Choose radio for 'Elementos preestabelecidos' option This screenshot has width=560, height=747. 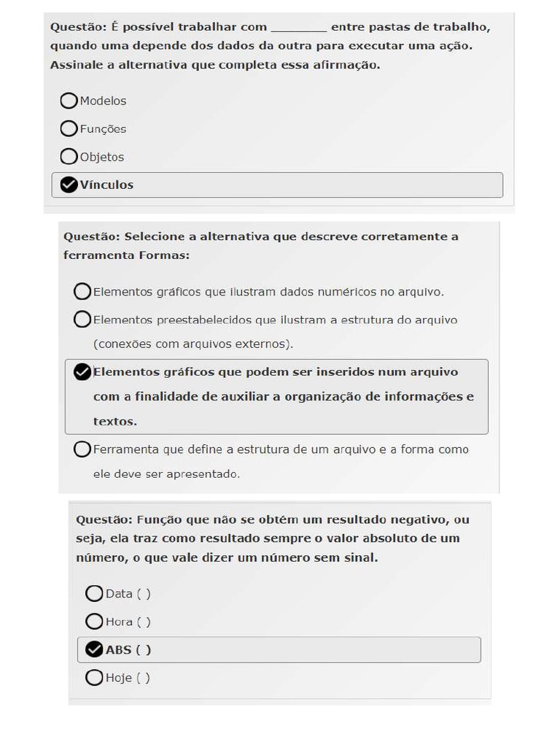point(82,320)
